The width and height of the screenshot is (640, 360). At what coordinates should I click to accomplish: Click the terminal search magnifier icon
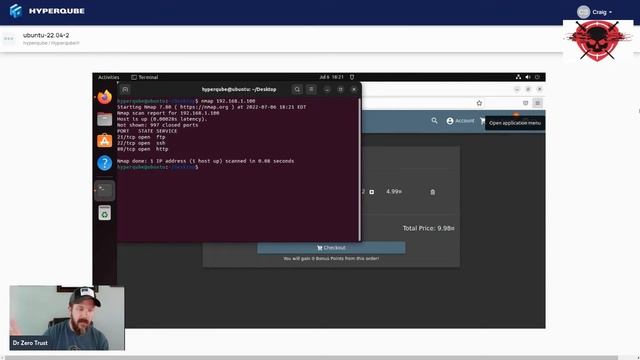click(x=297, y=89)
